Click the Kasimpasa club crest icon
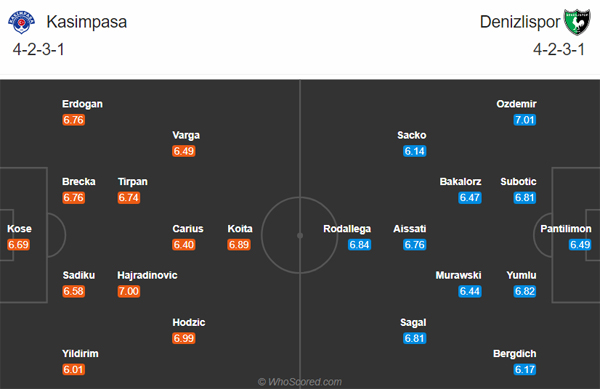Viewport: 600px width, 389px height. tap(21, 22)
